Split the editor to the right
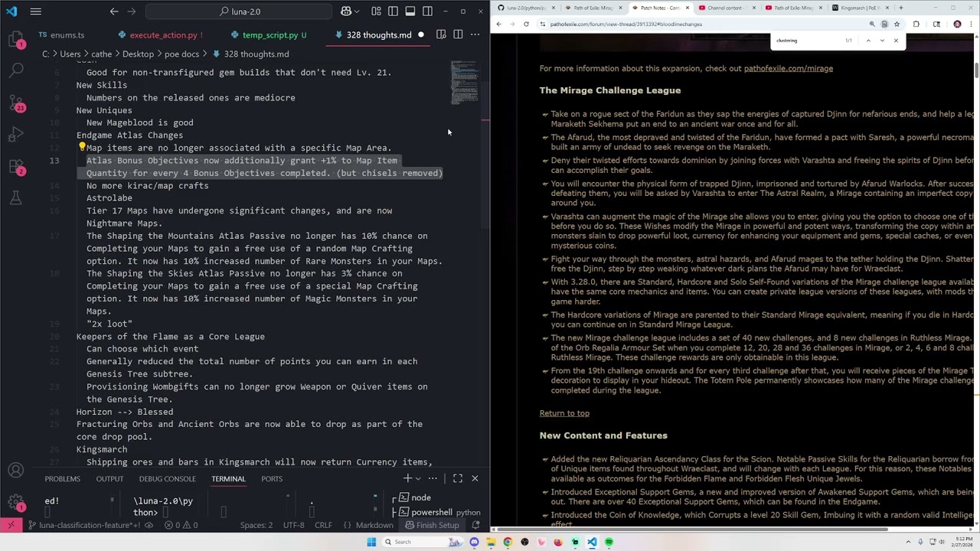Viewport: 980px width, 551px height. (x=458, y=34)
